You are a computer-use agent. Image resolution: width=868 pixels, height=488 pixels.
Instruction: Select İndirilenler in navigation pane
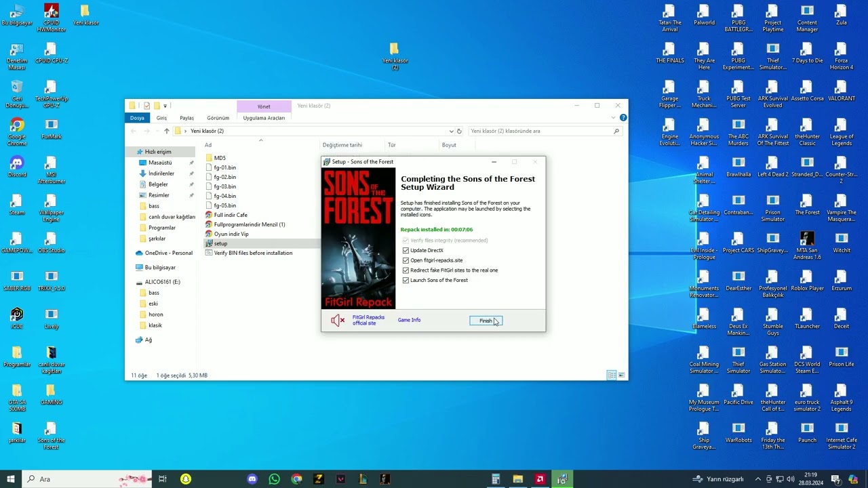[161, 174]
